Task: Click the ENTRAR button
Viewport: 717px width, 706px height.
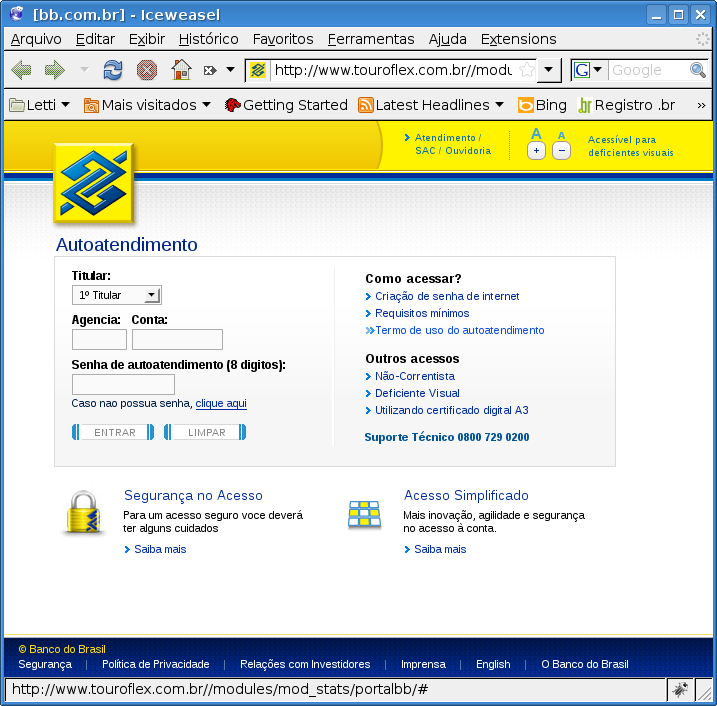Action: [113, 432]
